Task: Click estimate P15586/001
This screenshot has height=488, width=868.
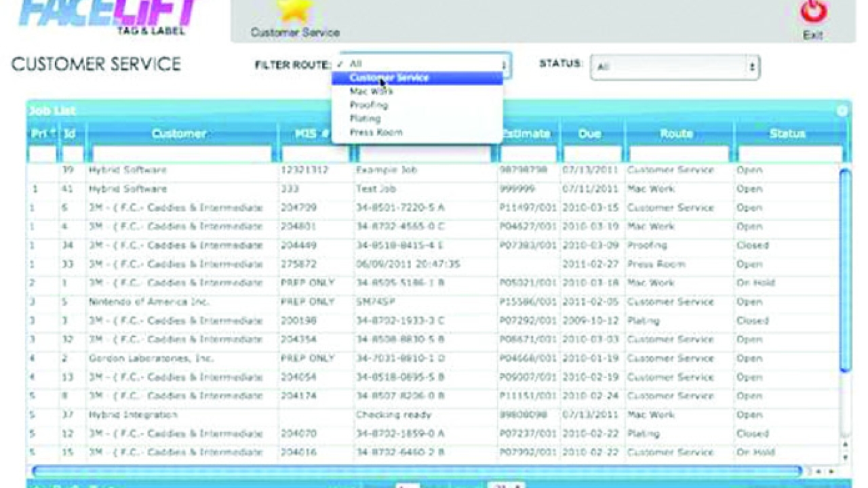Action: [x=528, y=302]
